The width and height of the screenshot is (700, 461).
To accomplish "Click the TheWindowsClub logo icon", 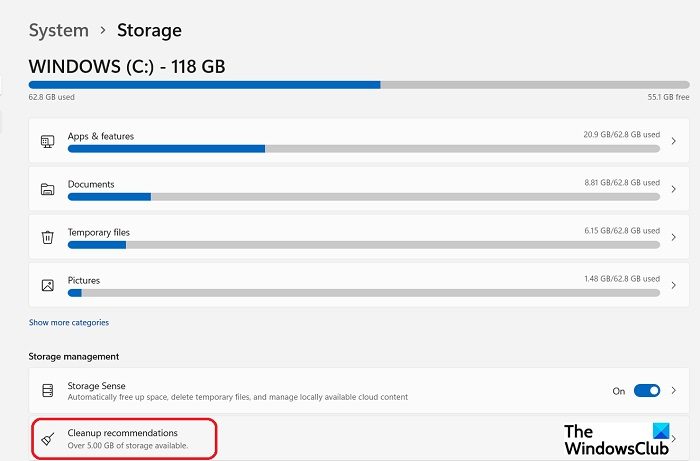I will coord(661,431).
